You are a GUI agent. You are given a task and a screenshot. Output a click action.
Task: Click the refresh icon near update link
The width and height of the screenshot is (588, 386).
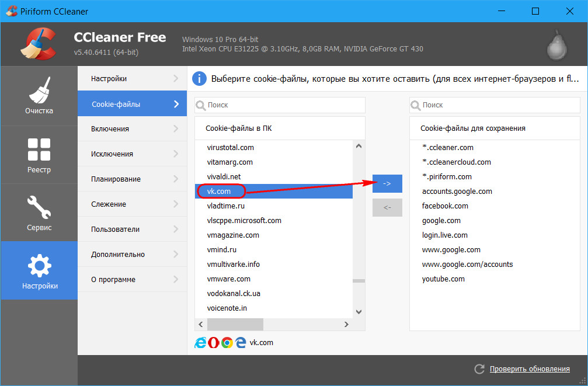pyautogui.click(x=479, y=369)
